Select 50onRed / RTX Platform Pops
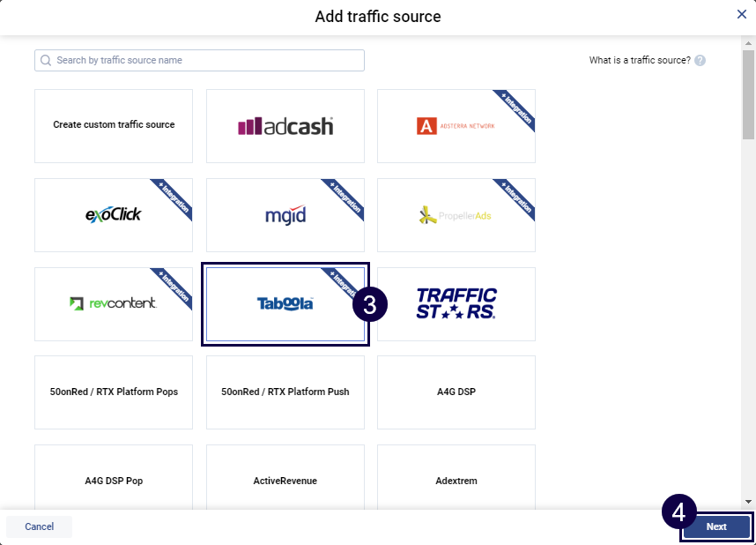This screenshot has height=545, width=756. pos(113,392)
